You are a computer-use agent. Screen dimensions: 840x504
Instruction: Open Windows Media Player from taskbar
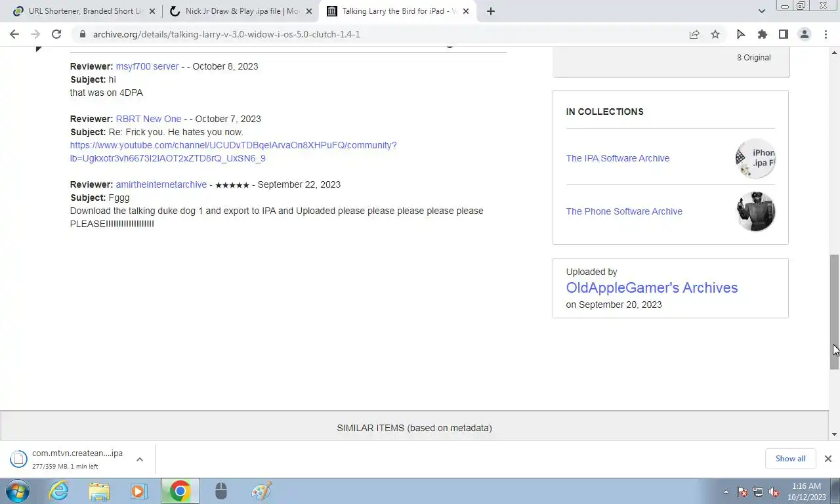coord(138,491)
